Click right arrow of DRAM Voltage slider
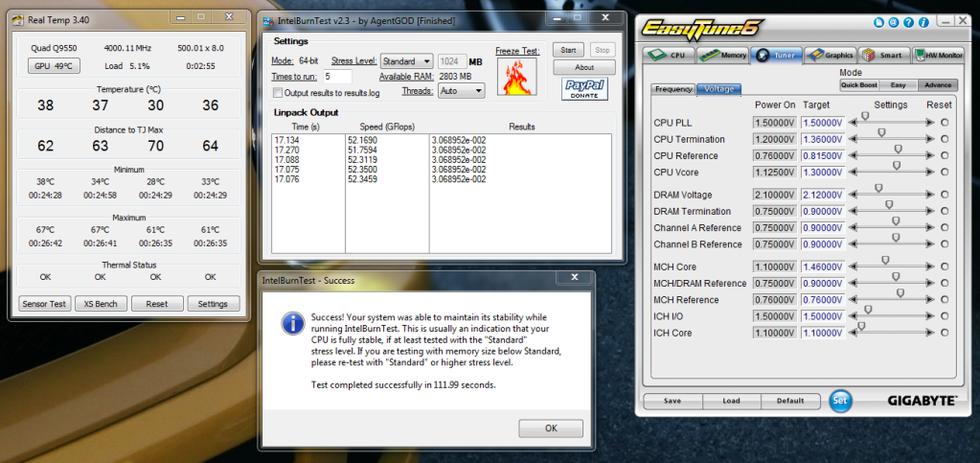Screen dimensions: 980x463 (x=930, y=196)
